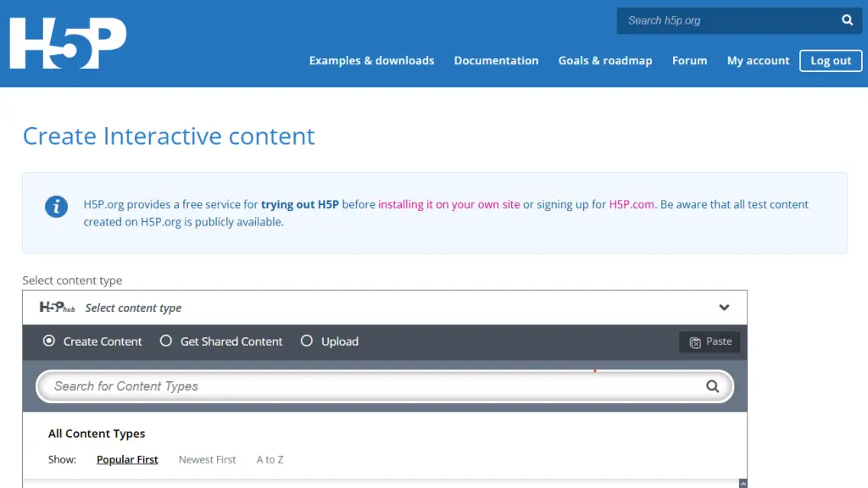Select the Upload radio option
868x488 pixels.
(307, 341)
